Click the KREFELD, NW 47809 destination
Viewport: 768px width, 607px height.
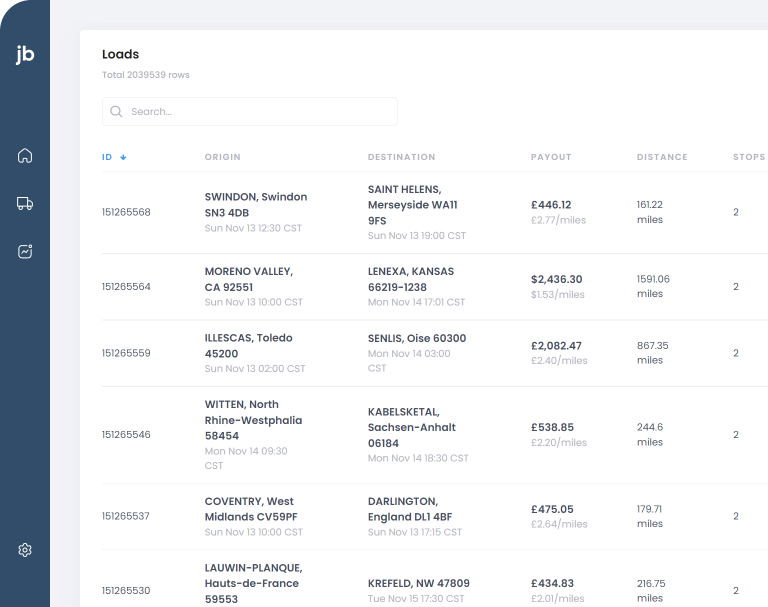(418, 583)
